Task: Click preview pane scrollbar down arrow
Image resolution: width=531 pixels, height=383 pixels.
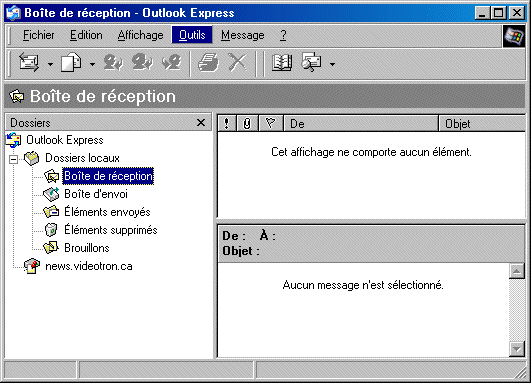Action: (517, 349)
